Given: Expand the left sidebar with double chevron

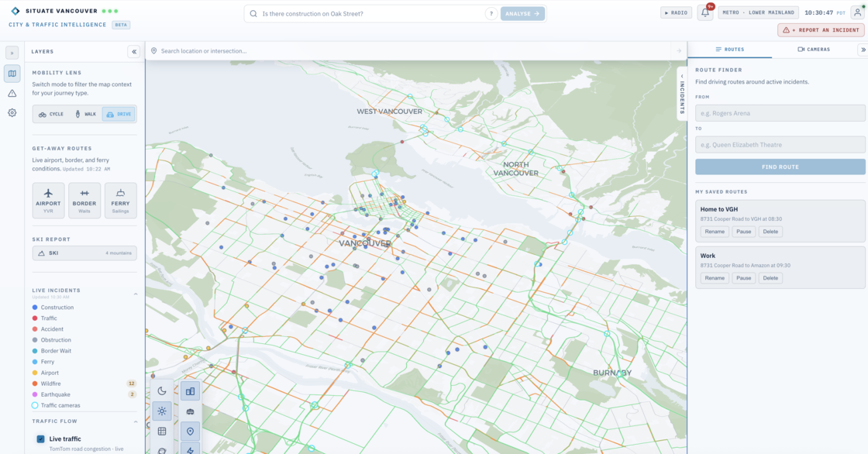Looking at the screenshot, I should 12,53.
